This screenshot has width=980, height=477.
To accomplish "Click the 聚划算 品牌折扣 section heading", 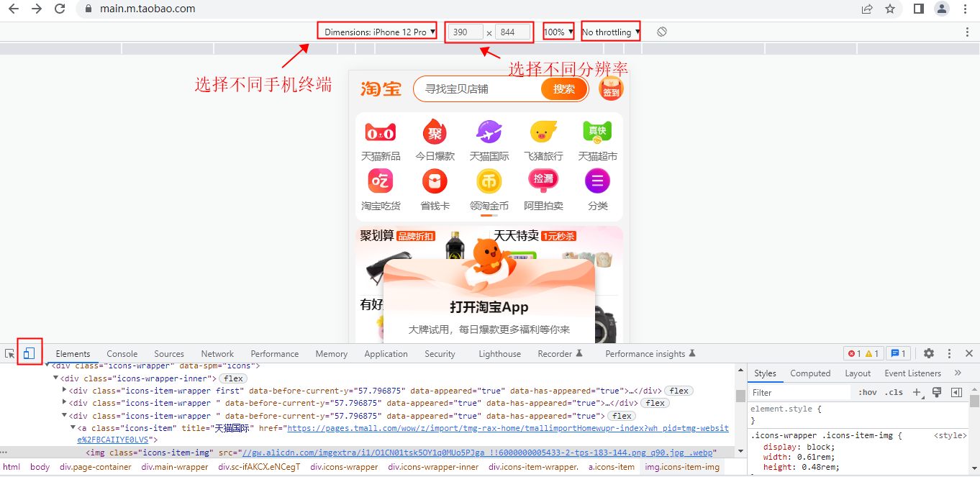I will pyautogui.click(x=397, y=236).
